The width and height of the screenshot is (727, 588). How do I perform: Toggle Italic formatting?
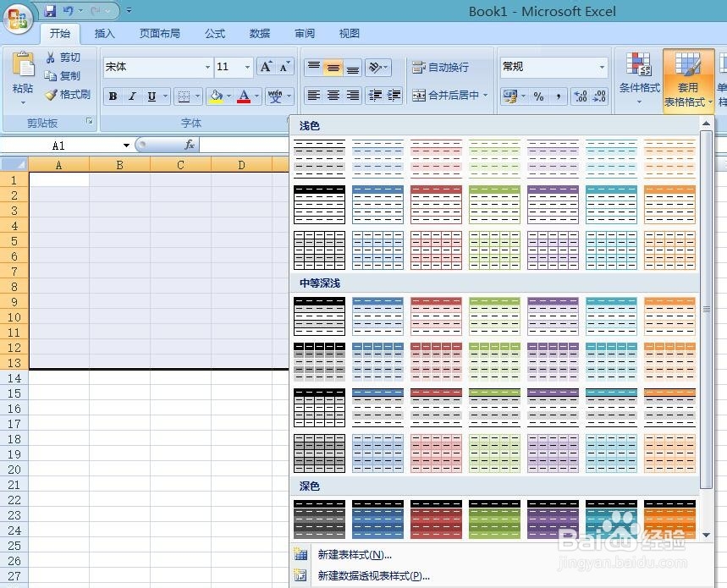point(132,96)
